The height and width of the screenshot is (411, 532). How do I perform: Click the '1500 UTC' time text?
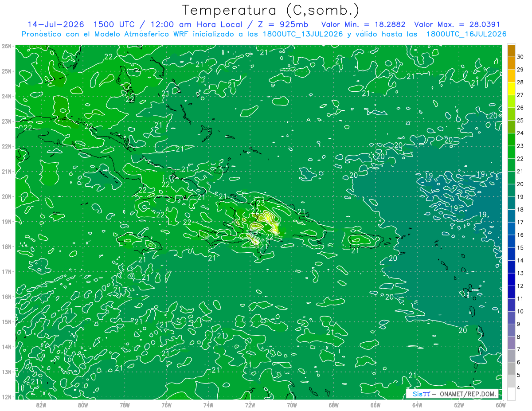click(x=114, y=24)
